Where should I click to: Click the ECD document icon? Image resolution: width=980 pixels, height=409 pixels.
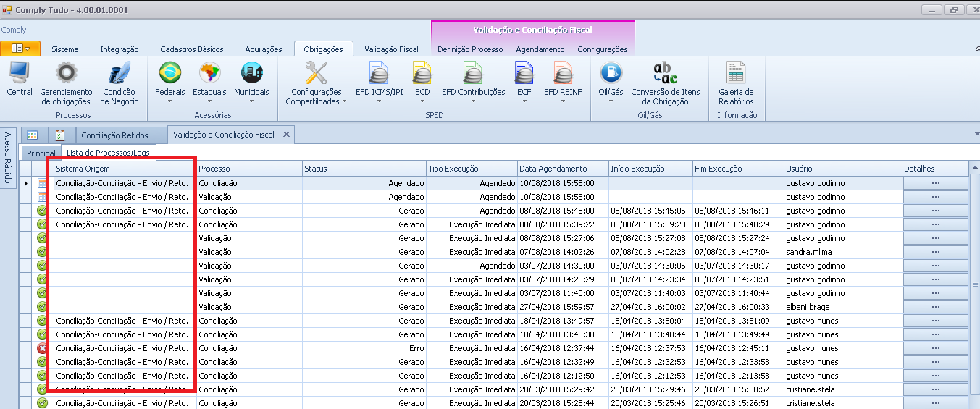tap(422, 74)
